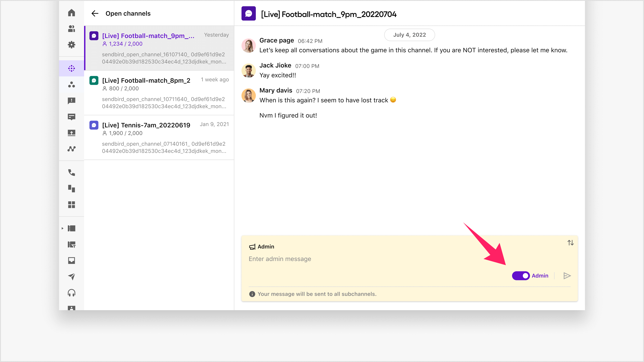644x362 pixels.
Task: Click Mary davis's avatar
Action: point(249,95)
